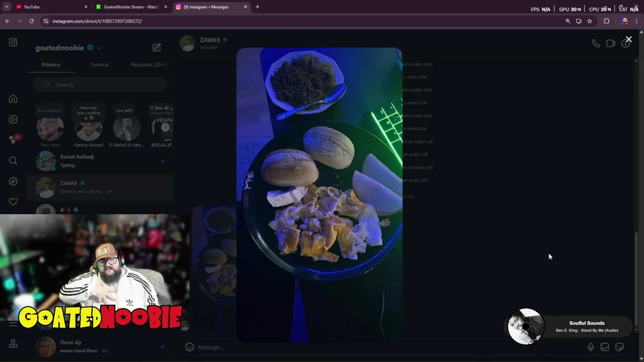Click the Instagram logo icon
The width and height of the screenshot is (644, 362).
[x=13, y=42]
